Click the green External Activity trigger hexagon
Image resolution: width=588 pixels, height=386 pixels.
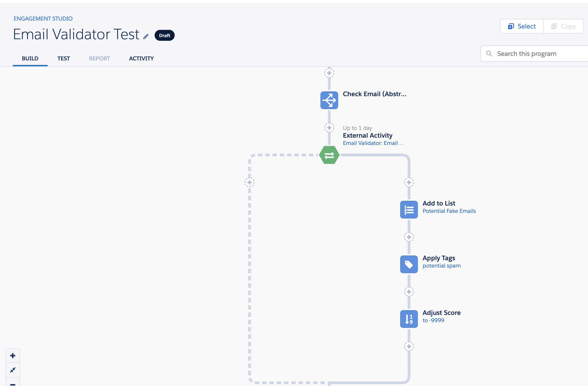pyautogui.click(x=329, y=155)
